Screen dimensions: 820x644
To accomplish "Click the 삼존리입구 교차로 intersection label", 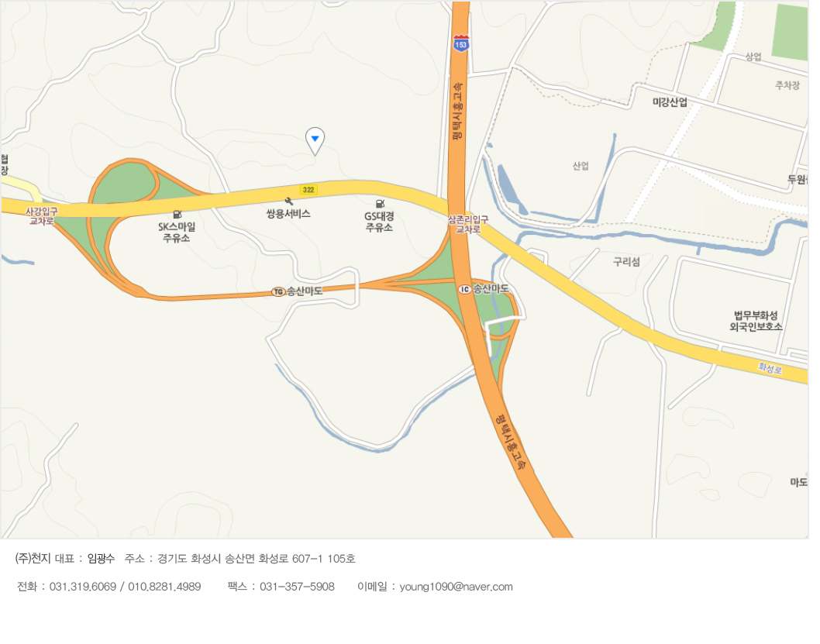I will [468, 224].
